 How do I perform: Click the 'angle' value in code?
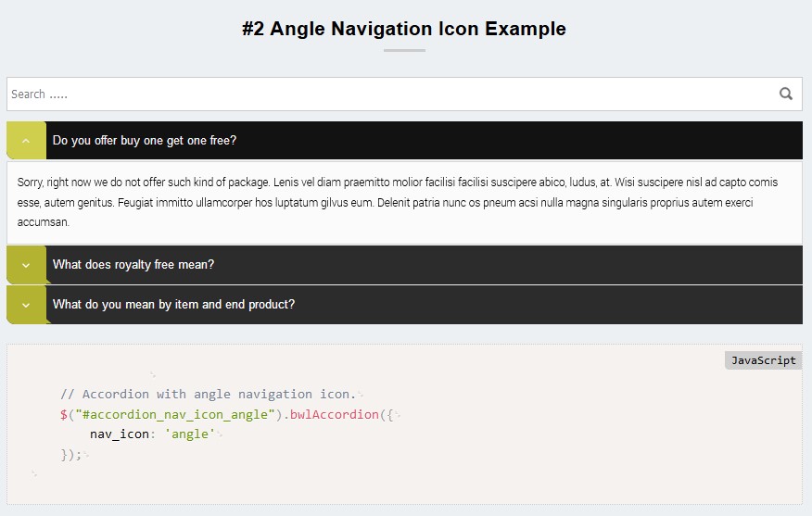pyautogui.click(x=189, y=434)
